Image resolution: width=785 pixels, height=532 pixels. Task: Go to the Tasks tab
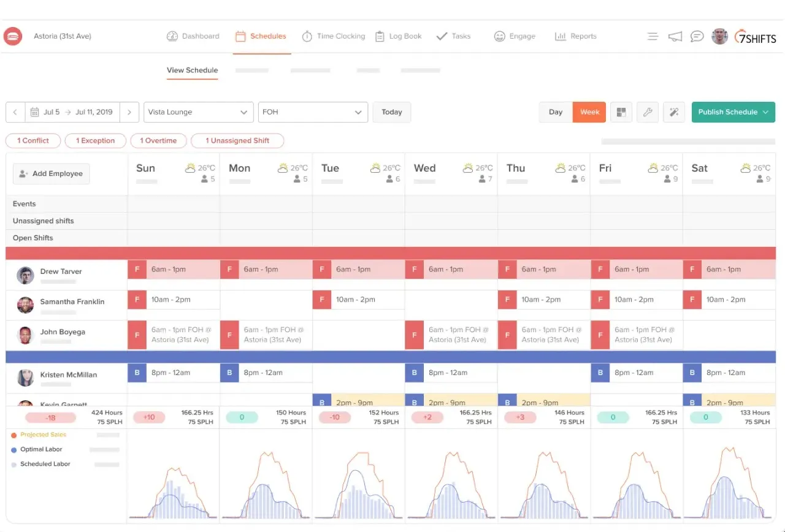click(454, 36)
